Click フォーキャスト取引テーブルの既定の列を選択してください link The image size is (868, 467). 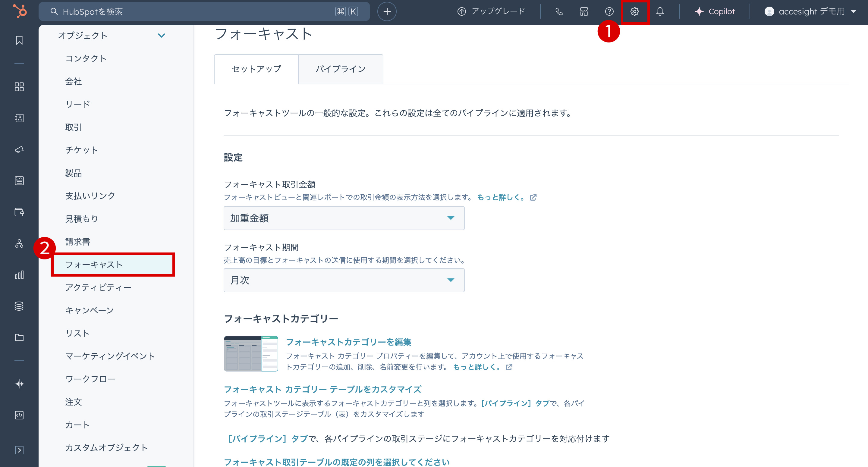[337, 462]
